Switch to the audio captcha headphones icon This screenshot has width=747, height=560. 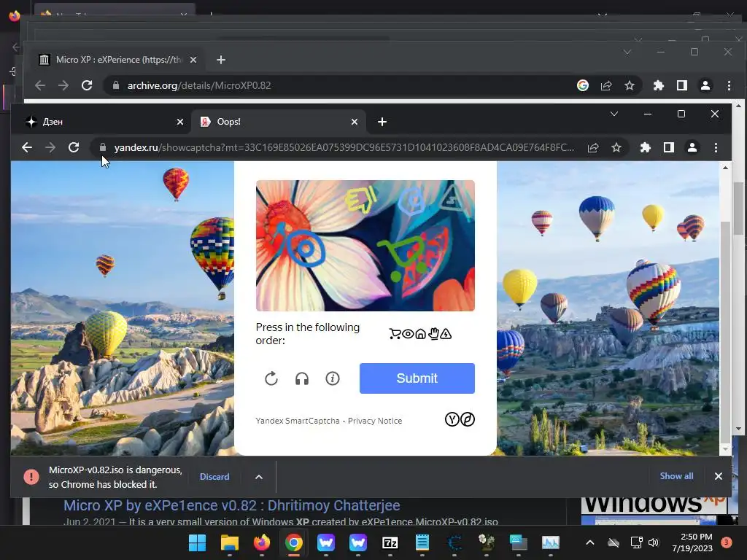coord(302,378)
